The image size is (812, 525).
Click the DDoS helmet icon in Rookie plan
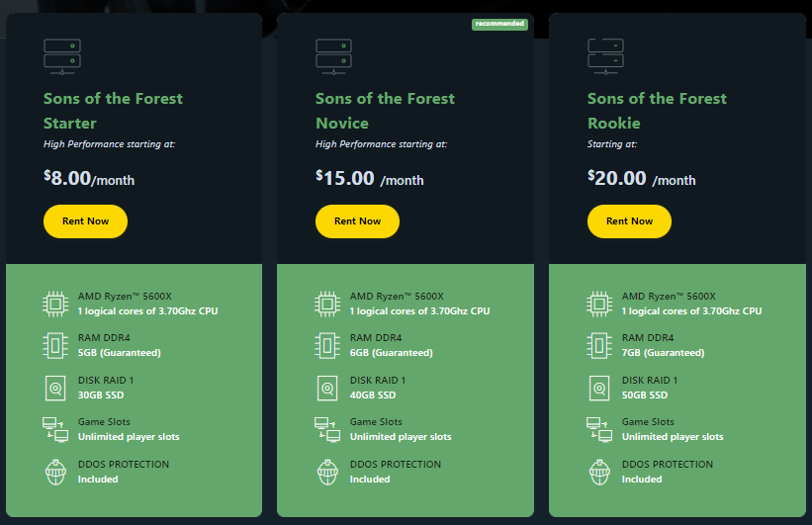coord(599,472)
